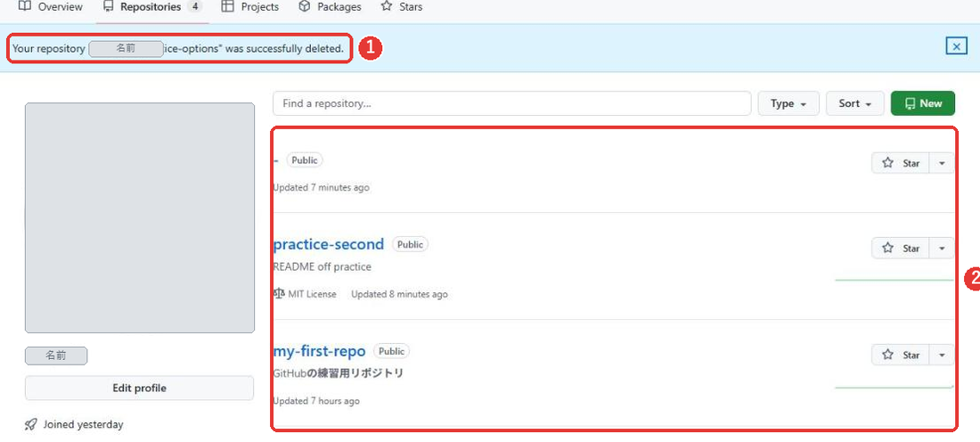This screenshot has height=442, width=980.
Task: Open the Overview tab
Action: (51, 7)
